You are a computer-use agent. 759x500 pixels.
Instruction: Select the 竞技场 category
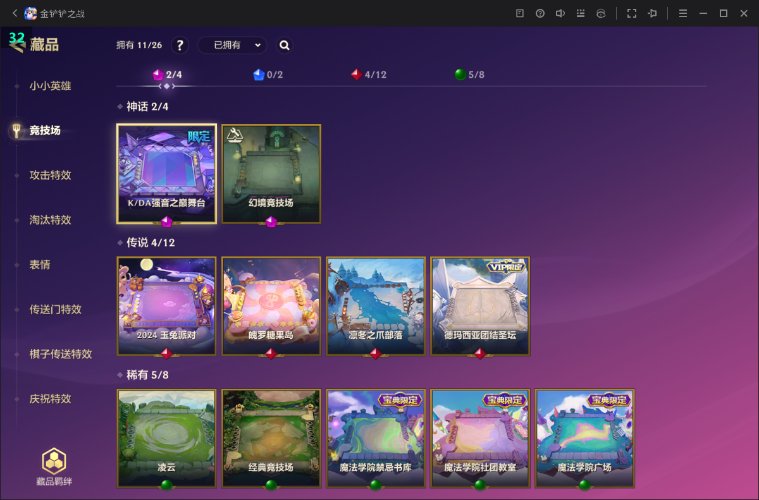coord(45,131)
